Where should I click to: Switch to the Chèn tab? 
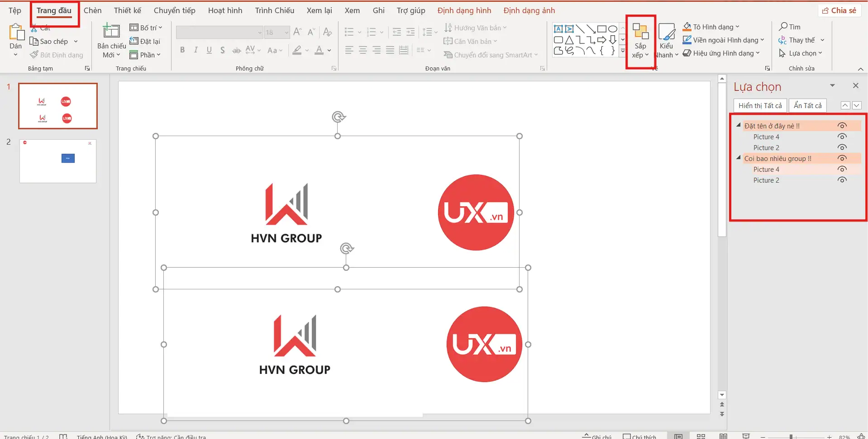pyautogui.click(x=93, y=10)
